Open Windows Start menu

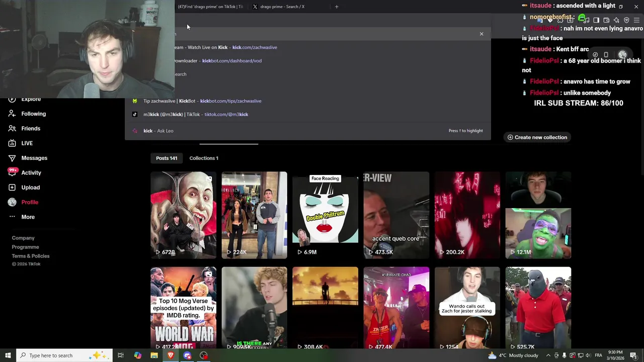point(8,355)
